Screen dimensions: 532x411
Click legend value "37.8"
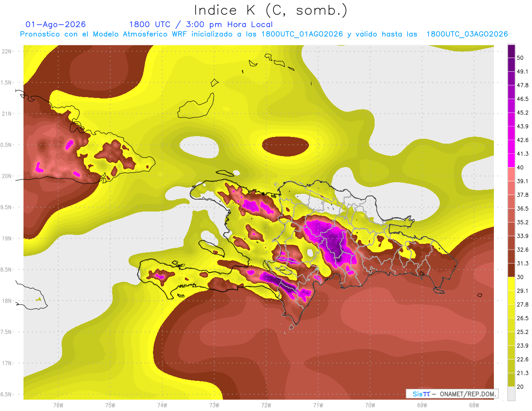tap(523, 195)
